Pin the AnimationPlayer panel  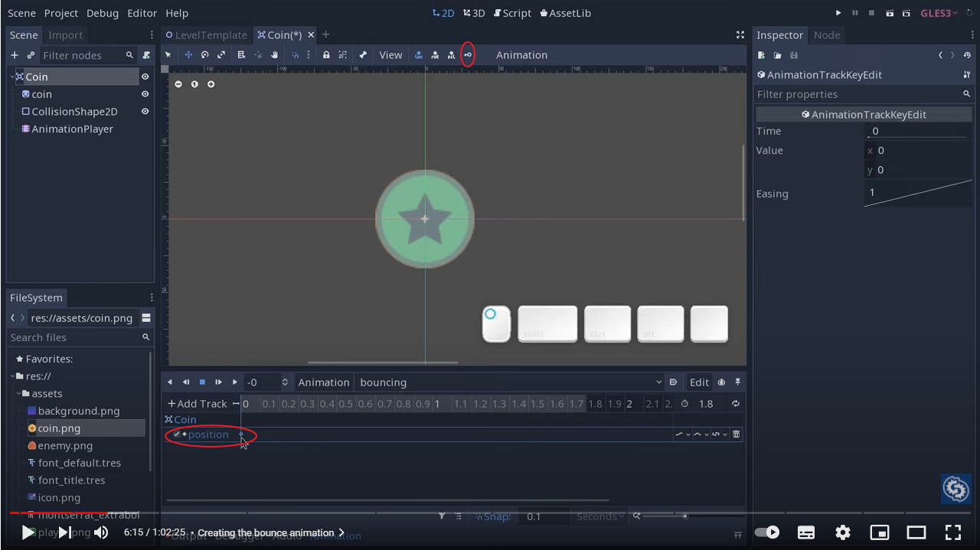click(x=738, y=382)
